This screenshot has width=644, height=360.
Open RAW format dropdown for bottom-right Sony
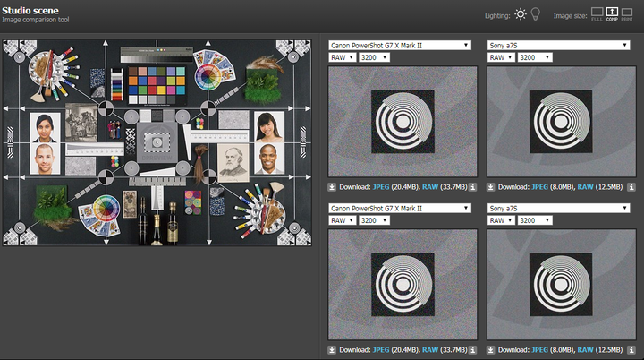point(501,220)
